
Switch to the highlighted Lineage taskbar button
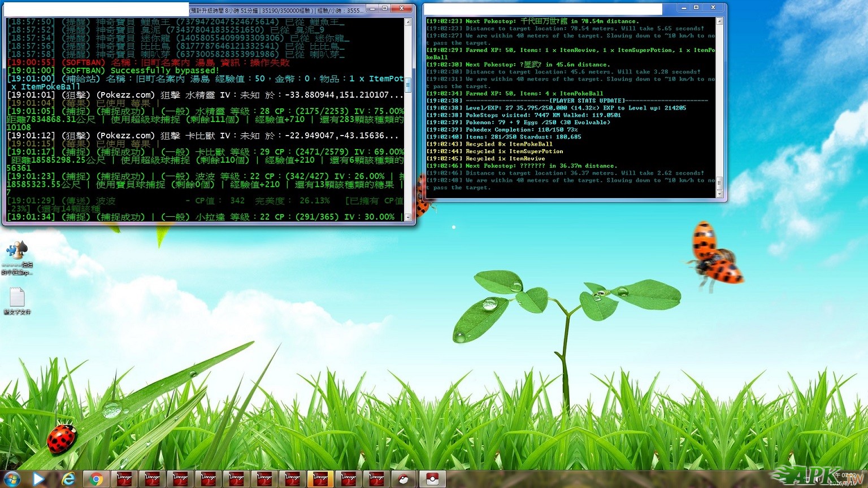point(320,479)
